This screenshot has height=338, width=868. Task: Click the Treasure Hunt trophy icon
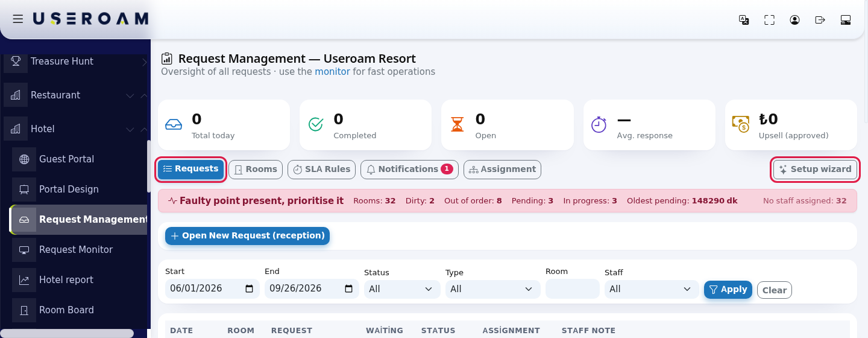click(16, 61)
